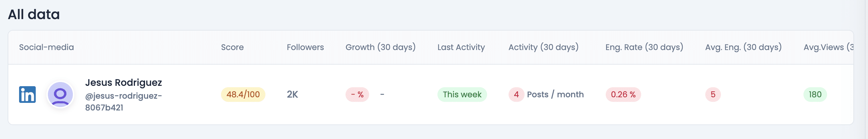Sort by Score column header
This screenshot has width=868, height=139.
pyautogui.click(x=232, y=47)
